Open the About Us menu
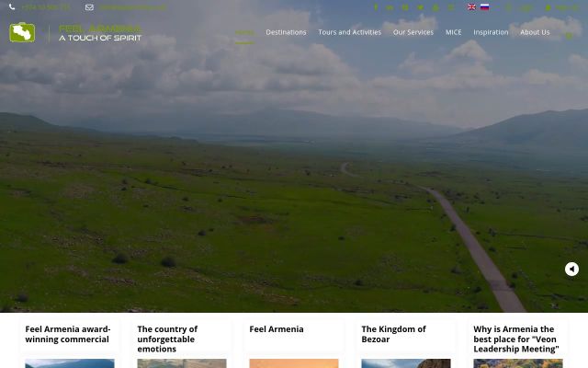The width and height of the screenshot is (588, 368). 535,32
